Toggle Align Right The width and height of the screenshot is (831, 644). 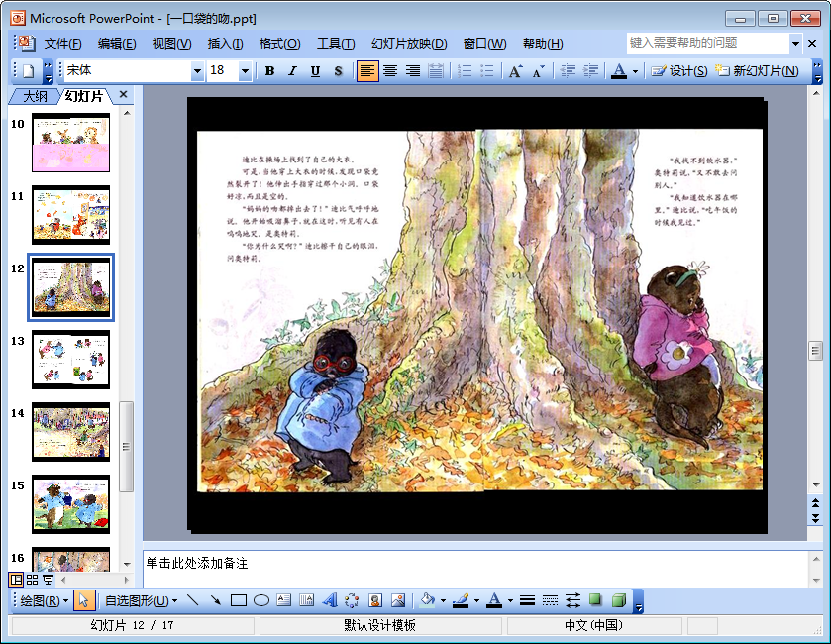pos(413,71)
